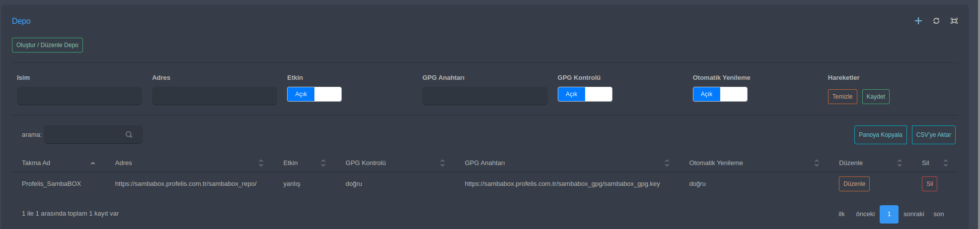Click the sambabox_gpg.key URL cell
Image resolution: width=980 pixels, height=229 pixels.
(x=562, y=184)
